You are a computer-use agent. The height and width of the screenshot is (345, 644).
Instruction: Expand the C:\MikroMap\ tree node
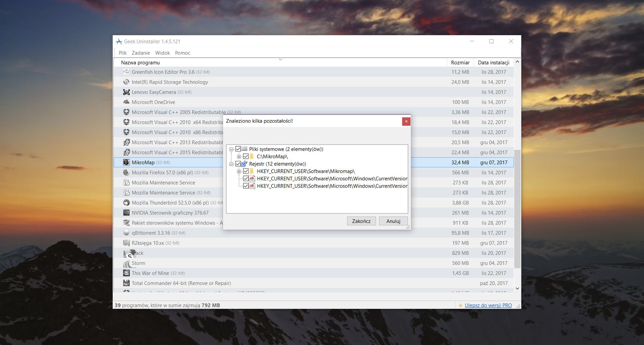(239, 157)
